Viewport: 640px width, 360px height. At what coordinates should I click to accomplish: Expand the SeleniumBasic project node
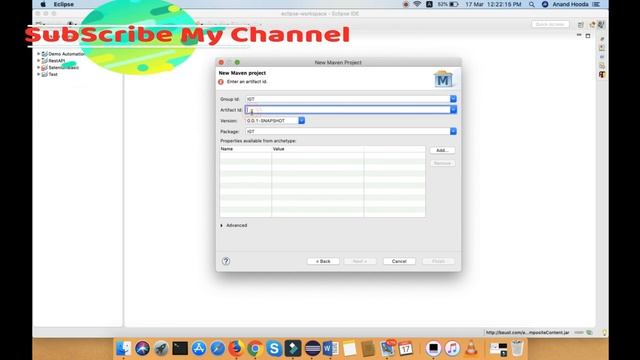[x=39, y=67]
